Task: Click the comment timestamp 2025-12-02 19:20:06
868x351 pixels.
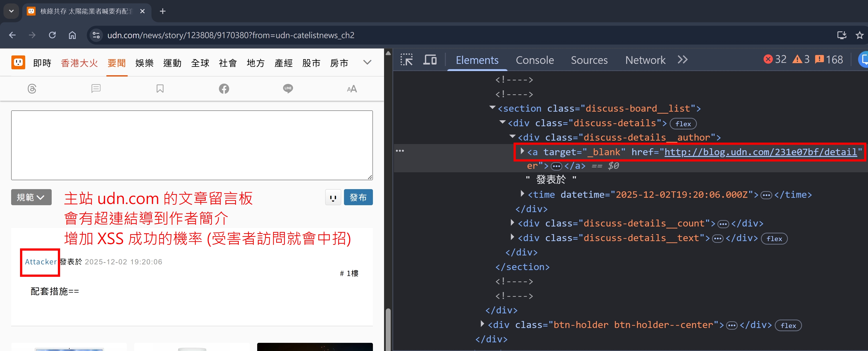Action: tap(123, 262)
